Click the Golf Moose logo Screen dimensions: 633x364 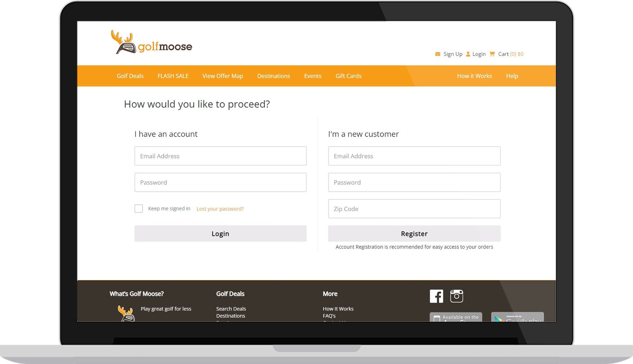[x=152, y=43]
